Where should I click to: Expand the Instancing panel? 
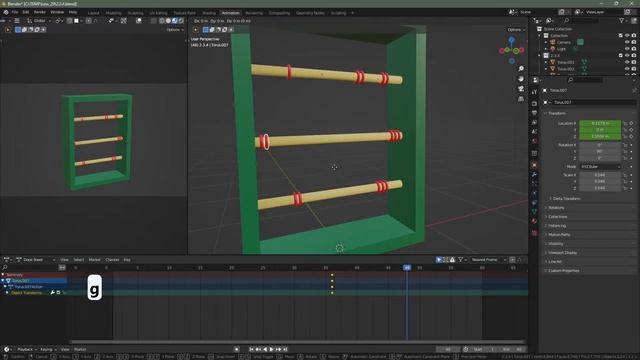[557, 226]
